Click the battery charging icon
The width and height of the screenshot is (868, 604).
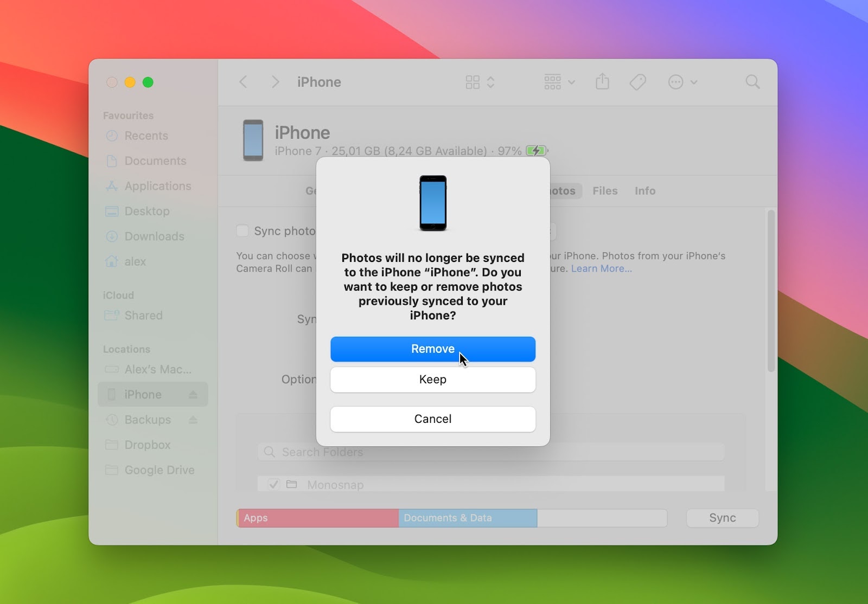(537, 151)
